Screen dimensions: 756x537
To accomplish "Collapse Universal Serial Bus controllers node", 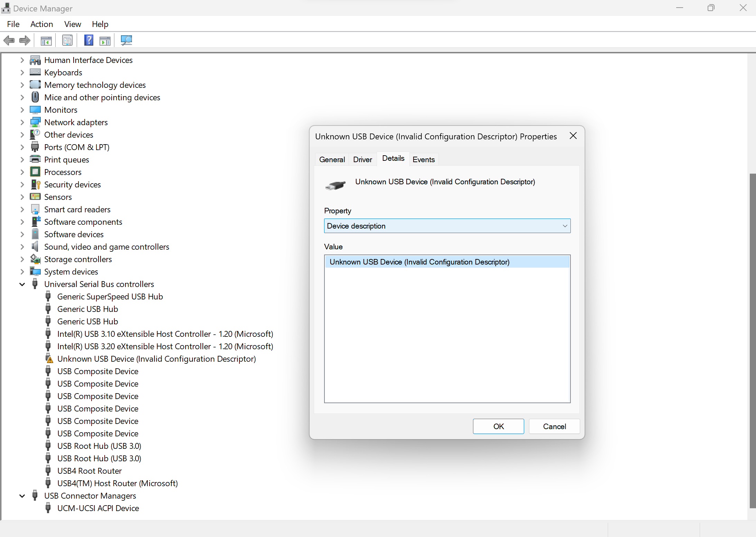I will (x=22, y=284).
